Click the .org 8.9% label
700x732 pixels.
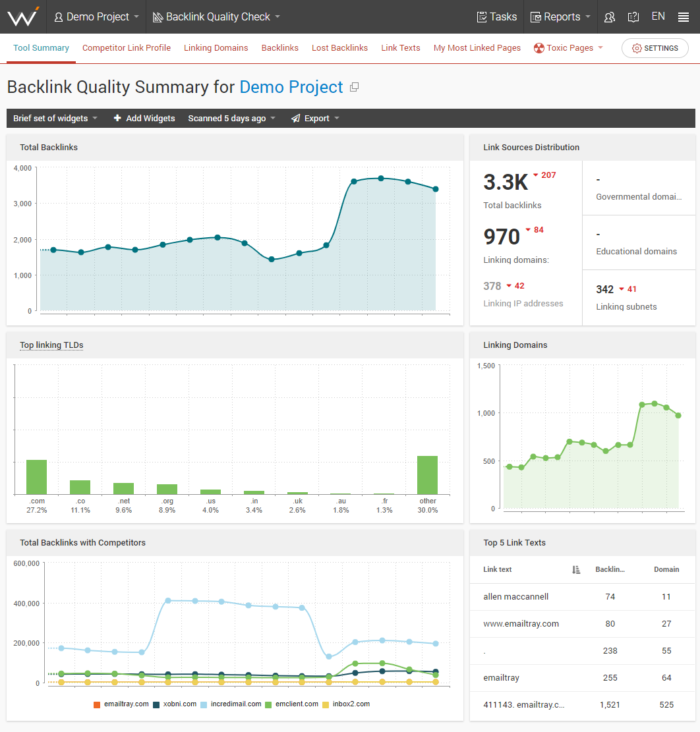pyautogui.click(x=167, y=505)
